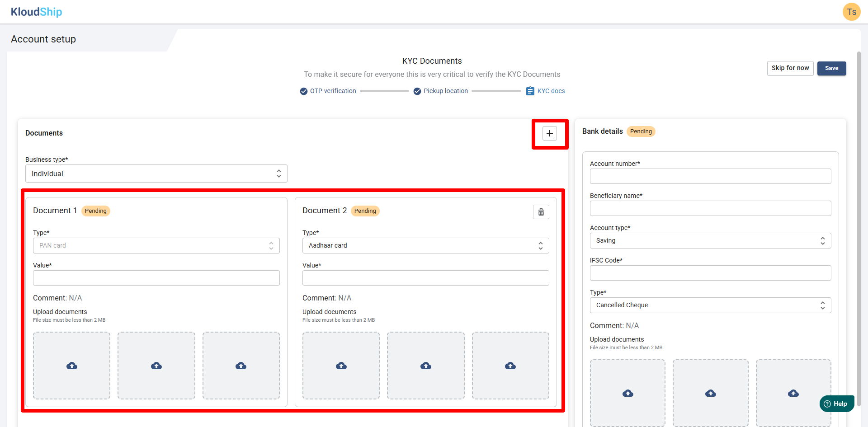The width and height of the screenshot is (868, 427).
Task: Click the OTP verification checkmark icon
Action: pos(304,91)
